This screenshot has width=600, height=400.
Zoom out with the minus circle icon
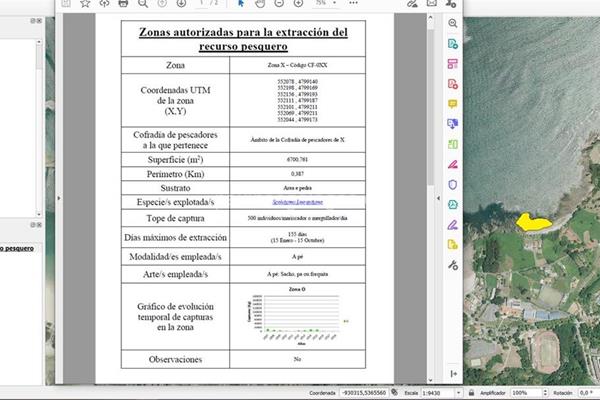279,3
